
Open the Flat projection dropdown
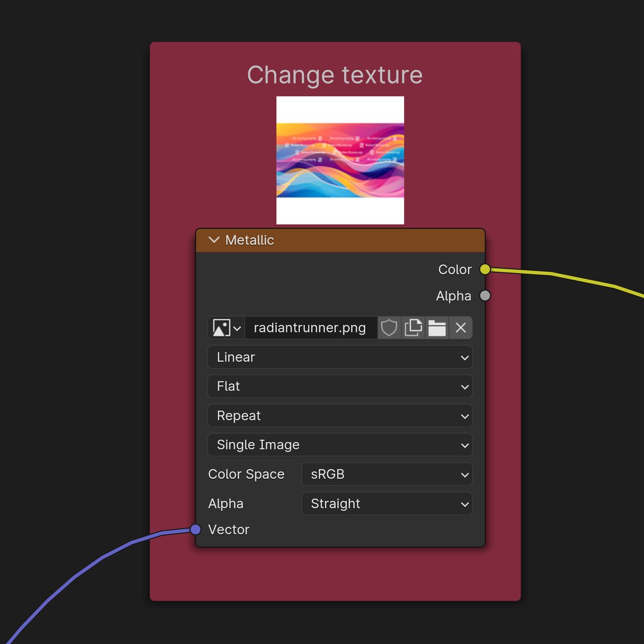[x=340, y=386]
